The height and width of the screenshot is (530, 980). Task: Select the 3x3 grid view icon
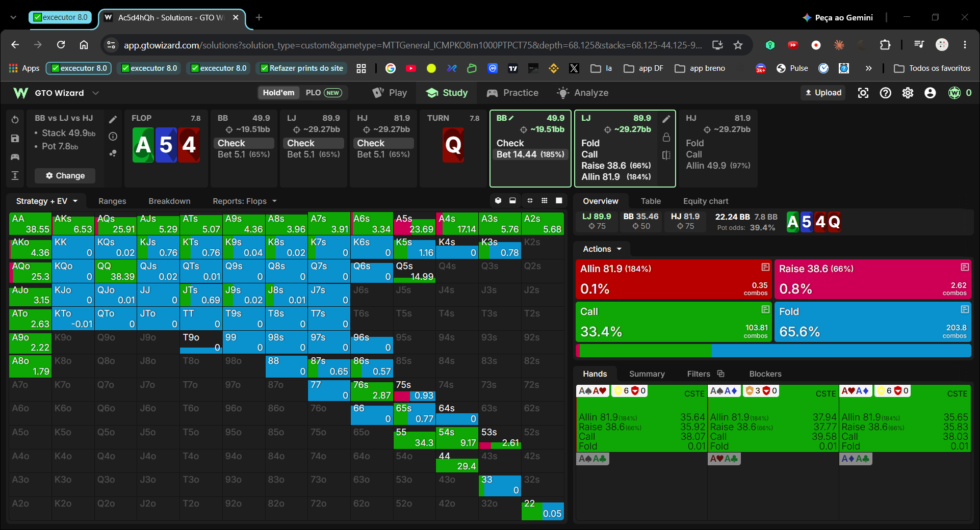pos(545,201)
